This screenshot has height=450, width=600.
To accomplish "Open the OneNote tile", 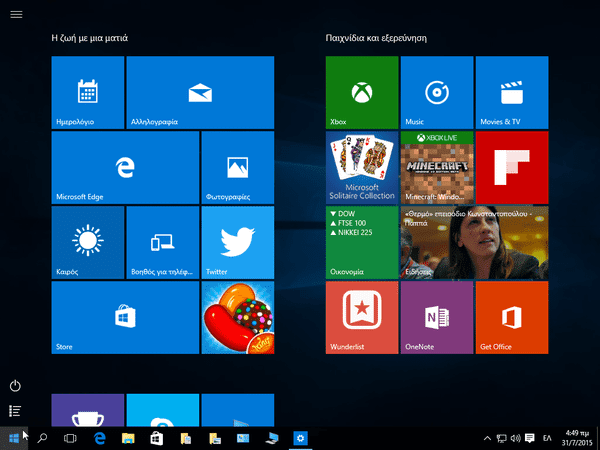I will [437, 317].
